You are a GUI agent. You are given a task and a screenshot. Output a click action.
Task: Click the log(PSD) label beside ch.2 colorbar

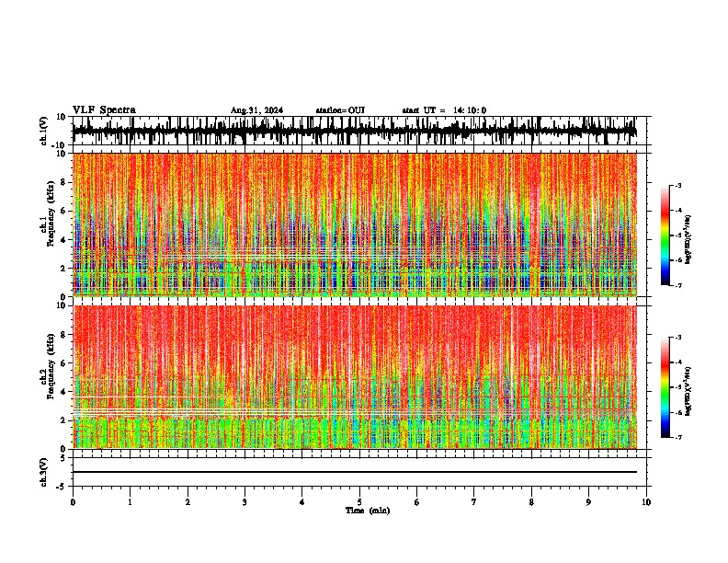(x=688, y=392)
